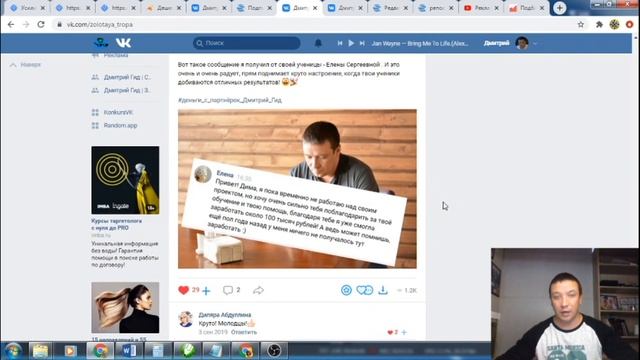Go forward in Chrome
This screenshot has height=360, width=640.
(26, 24)
